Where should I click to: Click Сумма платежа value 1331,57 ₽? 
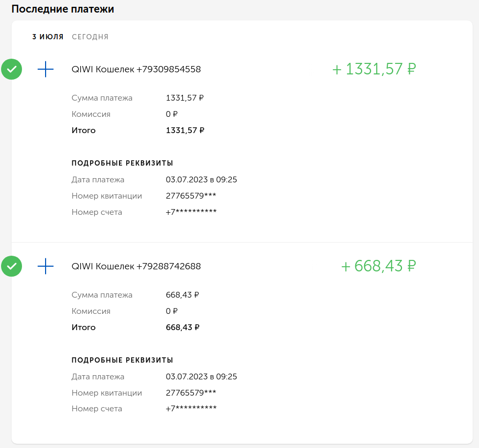coord(184,98)
